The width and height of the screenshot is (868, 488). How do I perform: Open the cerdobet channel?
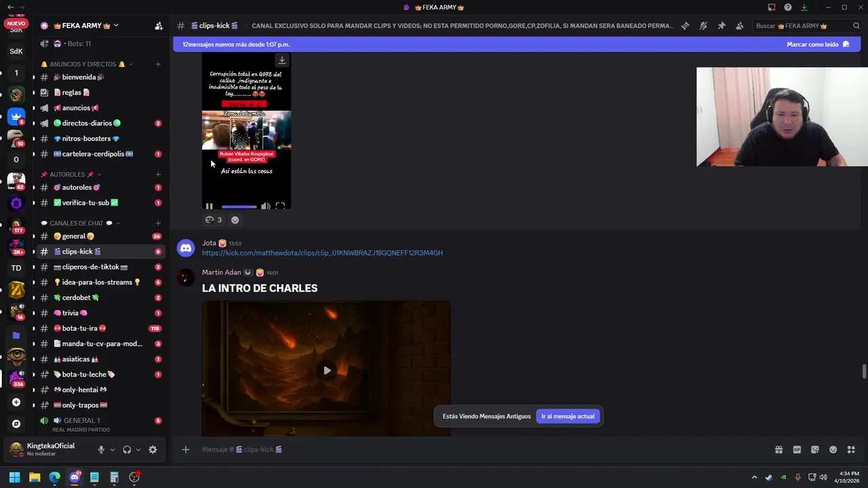point(100,298)
